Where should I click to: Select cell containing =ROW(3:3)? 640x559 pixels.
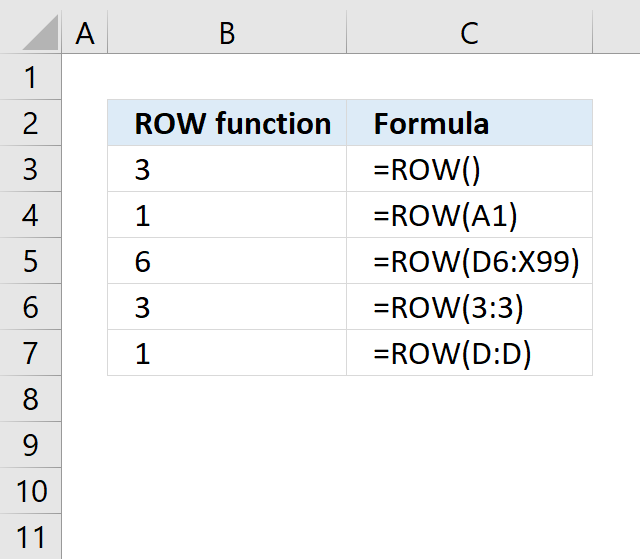click(x=469, y=307)
